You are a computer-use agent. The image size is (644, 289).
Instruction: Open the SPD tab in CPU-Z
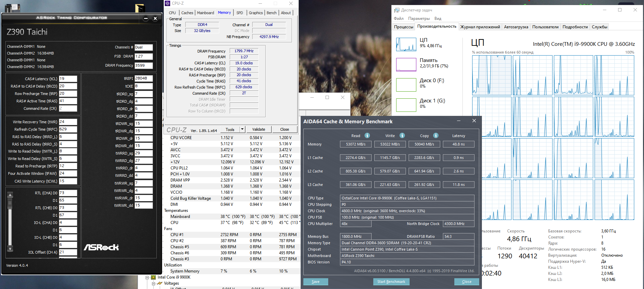(x=240, y=13)
